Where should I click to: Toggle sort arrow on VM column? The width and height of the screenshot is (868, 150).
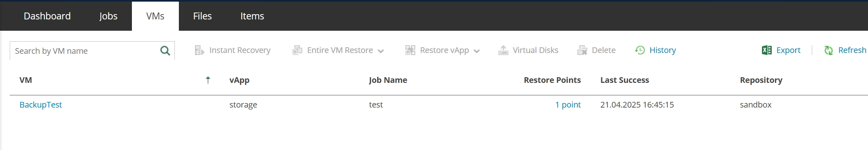click(x=208, y=80)
